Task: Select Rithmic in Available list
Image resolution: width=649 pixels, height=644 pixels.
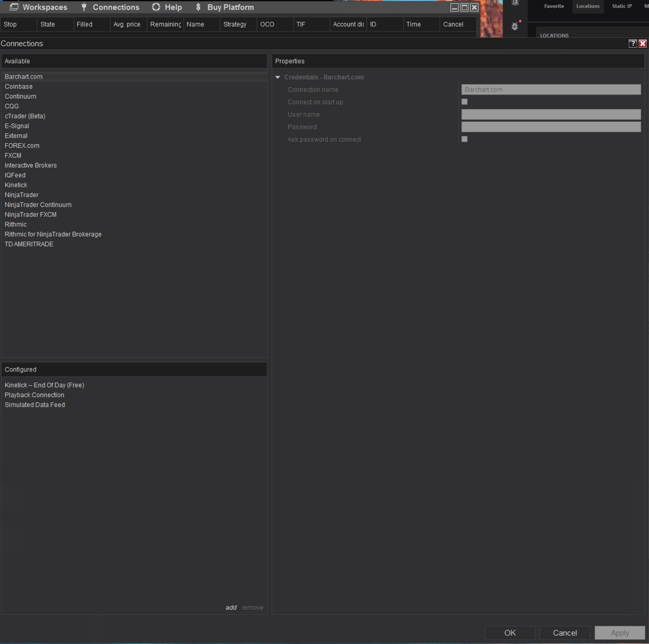Action: [134, 224]
